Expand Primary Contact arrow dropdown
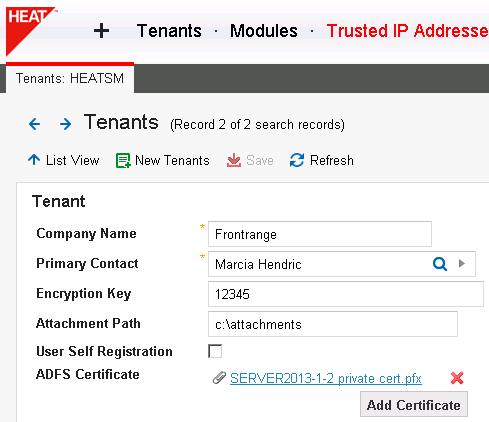The image size is (489, 422). click(x=462, y=264)
